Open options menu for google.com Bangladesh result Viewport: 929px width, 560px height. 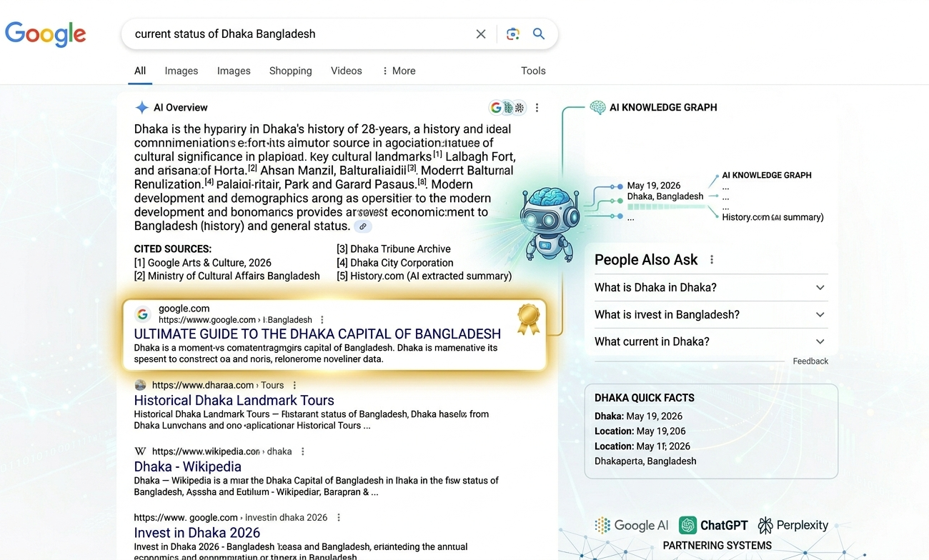coord(322,320)
